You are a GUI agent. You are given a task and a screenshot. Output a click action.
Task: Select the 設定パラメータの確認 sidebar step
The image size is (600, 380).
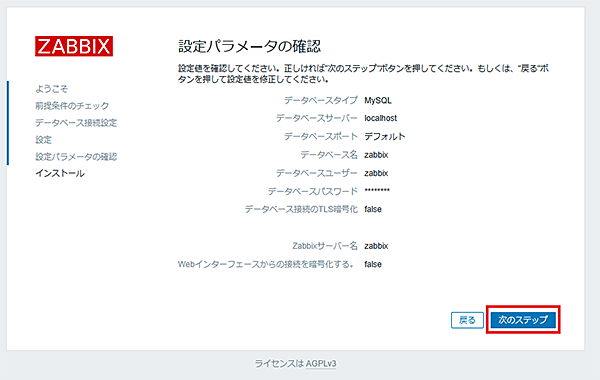click(x=76, y=157)
